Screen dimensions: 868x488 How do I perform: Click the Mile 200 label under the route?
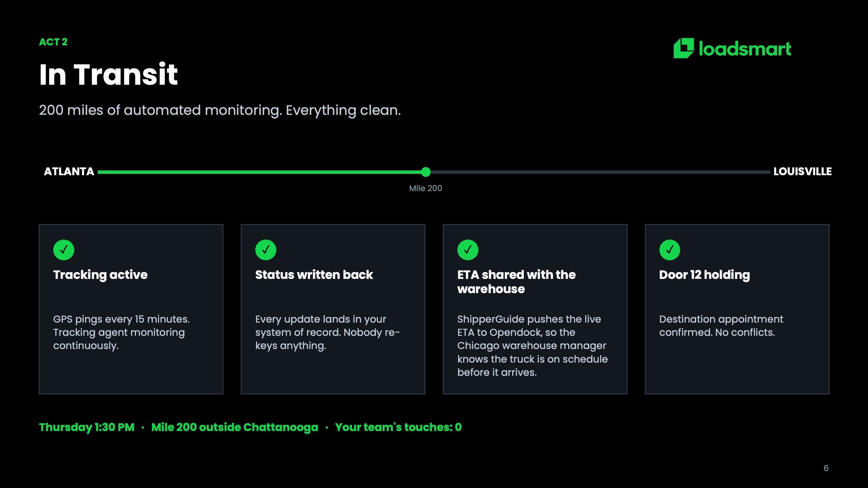(x=426, y=188)
